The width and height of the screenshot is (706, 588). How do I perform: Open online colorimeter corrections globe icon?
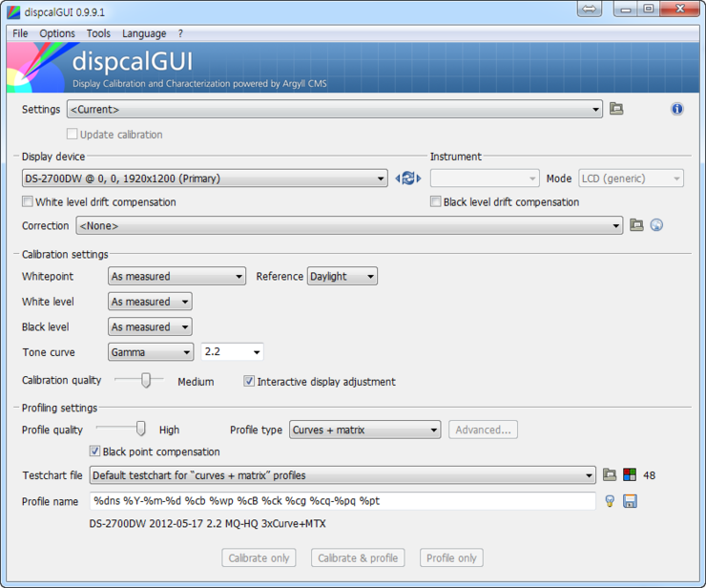[656, 225]
